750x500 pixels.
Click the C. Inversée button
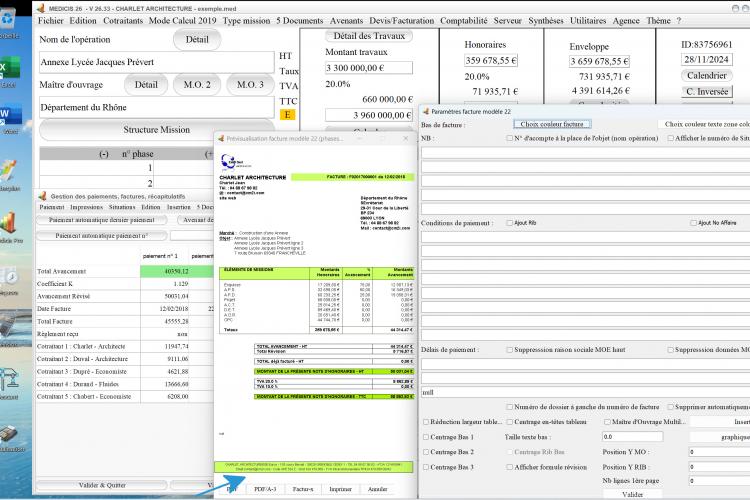[x=706, y=91]
